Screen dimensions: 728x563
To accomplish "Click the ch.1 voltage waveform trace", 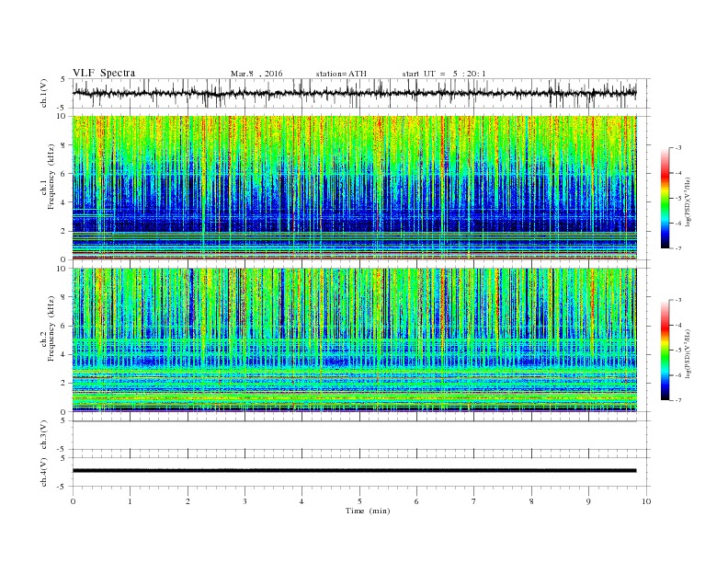I will point(354,93).
